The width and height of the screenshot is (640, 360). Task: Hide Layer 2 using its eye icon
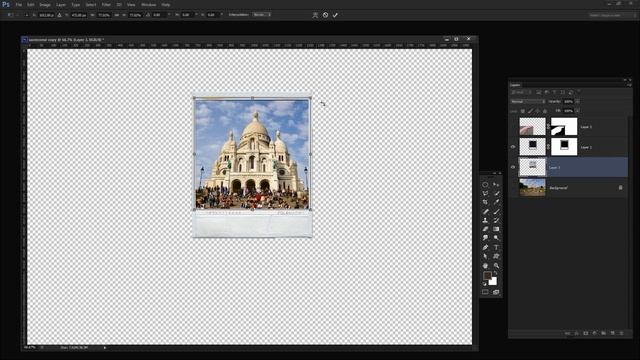point(513,147)
